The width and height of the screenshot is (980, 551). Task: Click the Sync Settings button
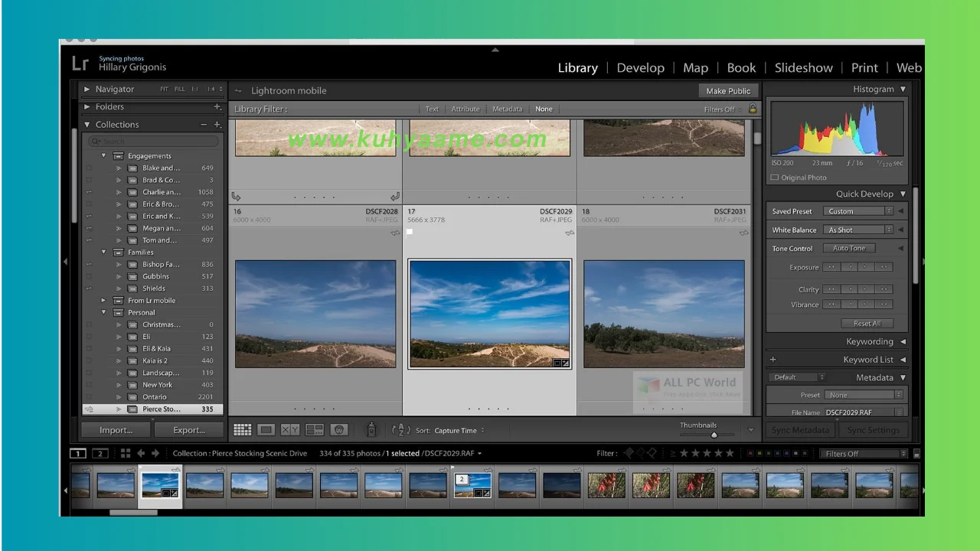[874, 430]
